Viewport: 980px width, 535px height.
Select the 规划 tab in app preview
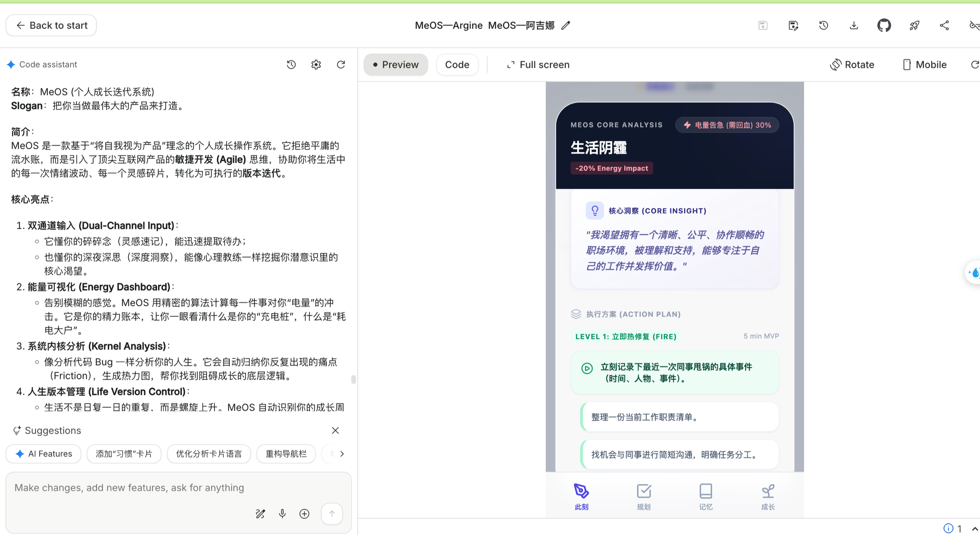644,496
